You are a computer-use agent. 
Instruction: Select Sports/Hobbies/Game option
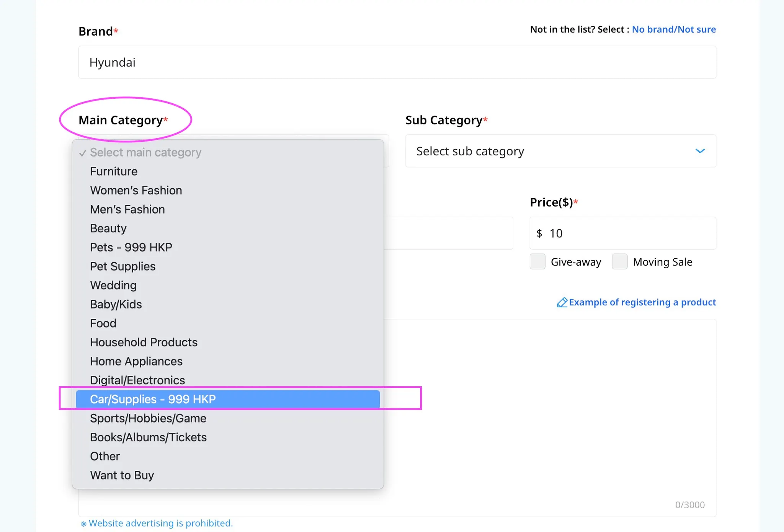click(x=148, y=418)
